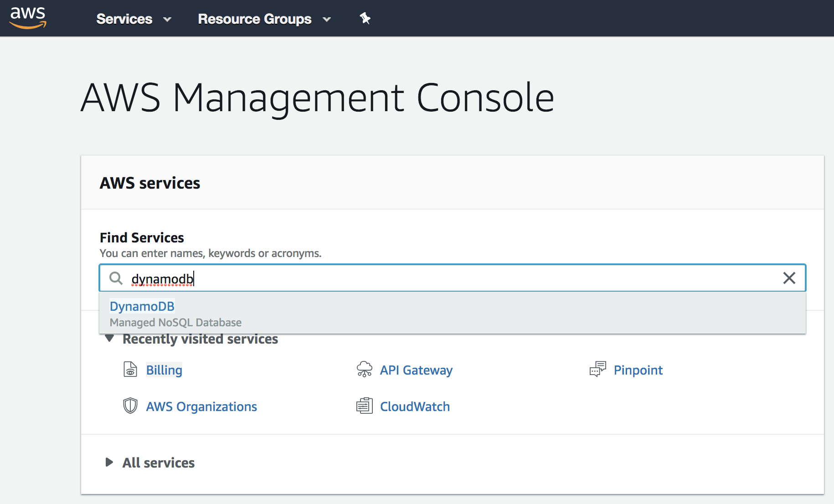Screen dimensions: 834x504
Task: Click the AWS logo in the header
Action: tap(28, 18)
